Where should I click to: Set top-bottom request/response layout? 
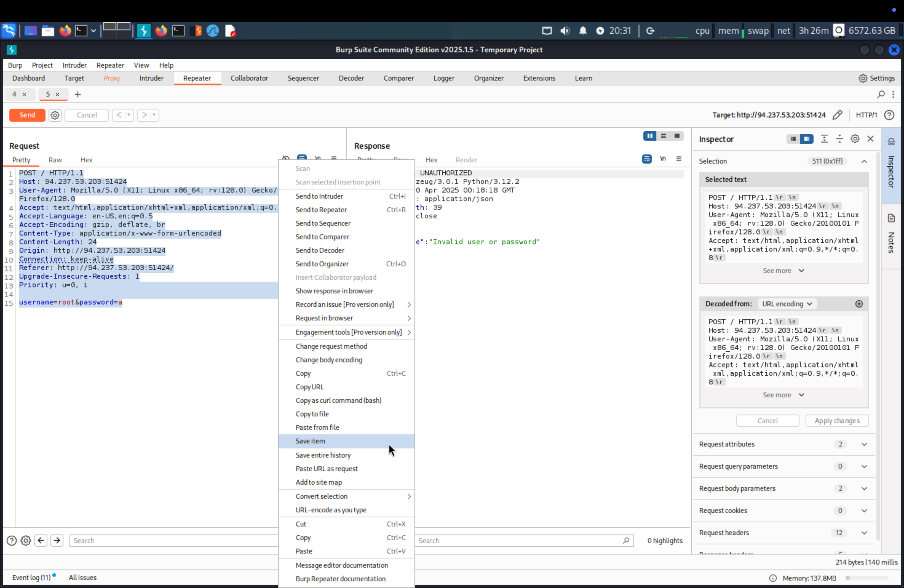tap(663, 136)
